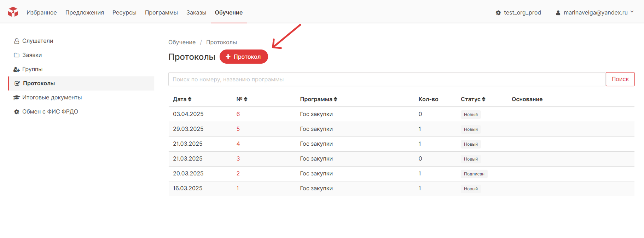
Task: Click the folder icon next to Заявки
Action: click(x=17, y=55)
